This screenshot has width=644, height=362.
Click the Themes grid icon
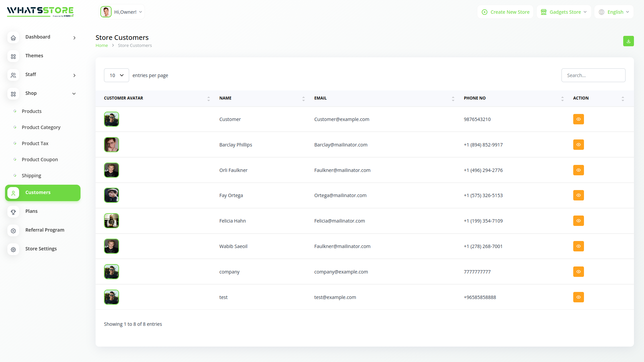13,57
